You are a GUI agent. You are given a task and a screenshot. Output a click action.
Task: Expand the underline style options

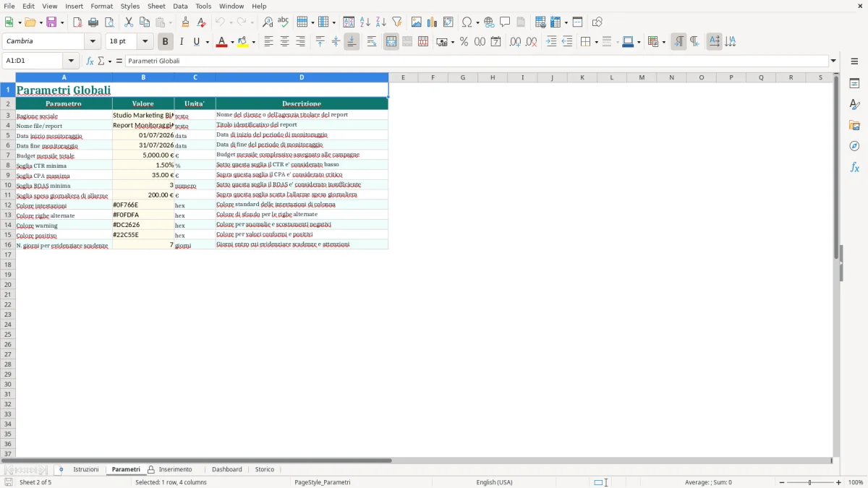pyautogui.click(x=208, y=42)
